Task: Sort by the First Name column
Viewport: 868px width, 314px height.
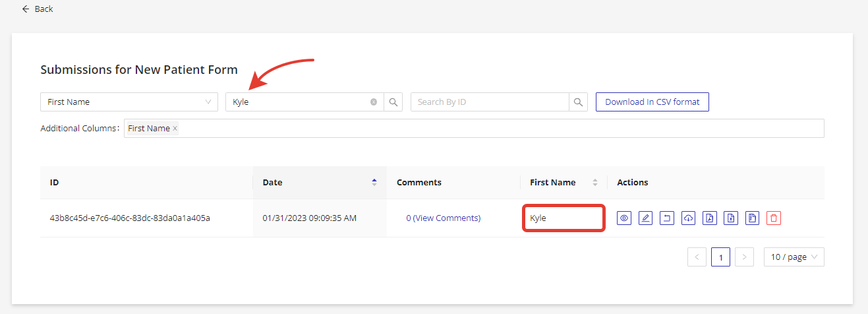Action: (x=595, y=183)
